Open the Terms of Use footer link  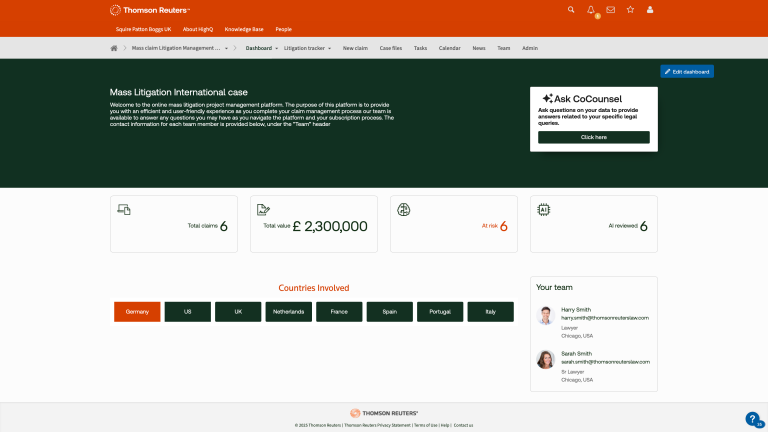point(426,425)
